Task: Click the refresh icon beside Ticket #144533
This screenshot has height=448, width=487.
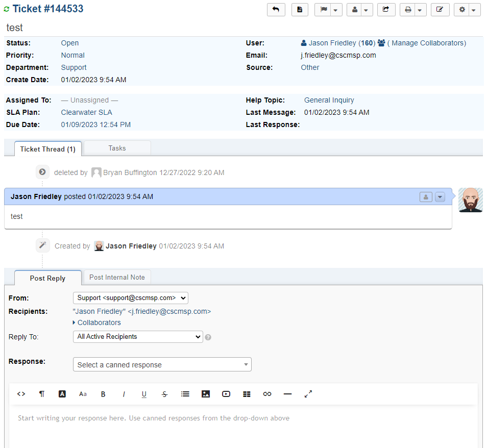Action: point(7,9)
